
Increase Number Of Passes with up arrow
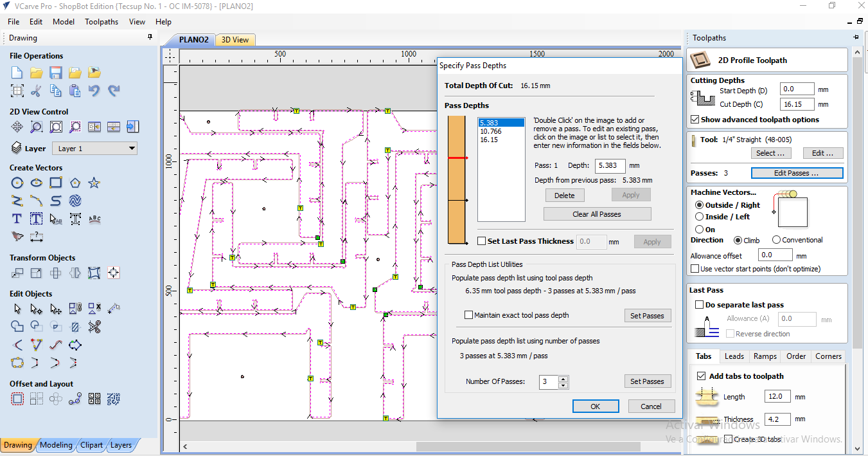point(563,378)
